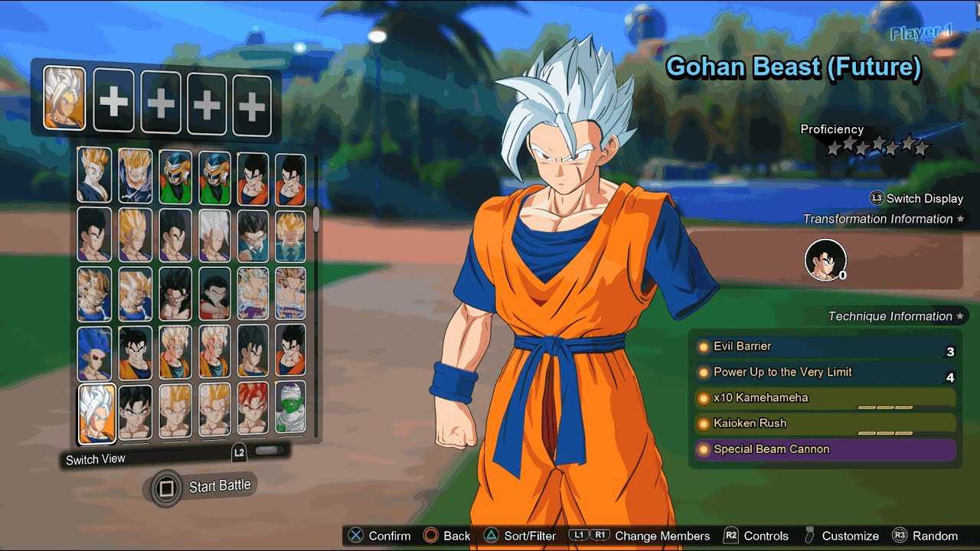Click the touchpad Customize icon
The width and height of the screenshot is (980, 551).
809,536
